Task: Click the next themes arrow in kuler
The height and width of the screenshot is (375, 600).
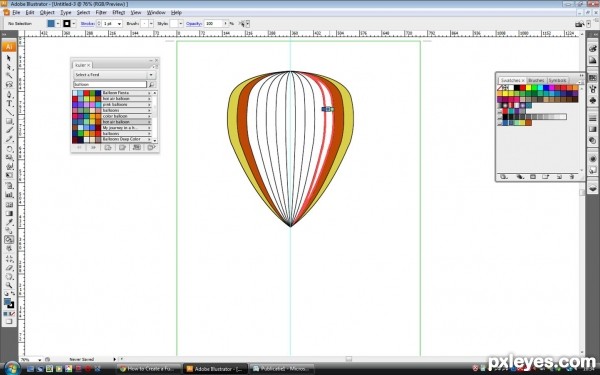Action: pyautogui.click(x=93, y=147)
